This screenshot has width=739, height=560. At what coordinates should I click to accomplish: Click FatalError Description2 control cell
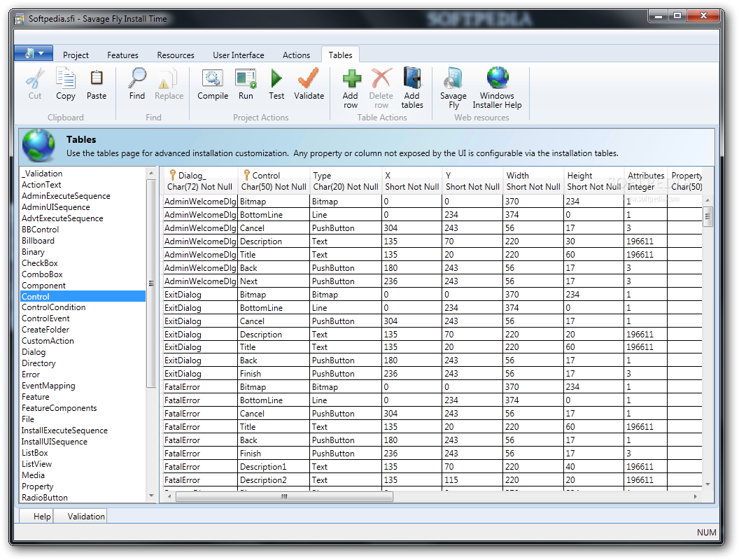[x=274, y=480]
